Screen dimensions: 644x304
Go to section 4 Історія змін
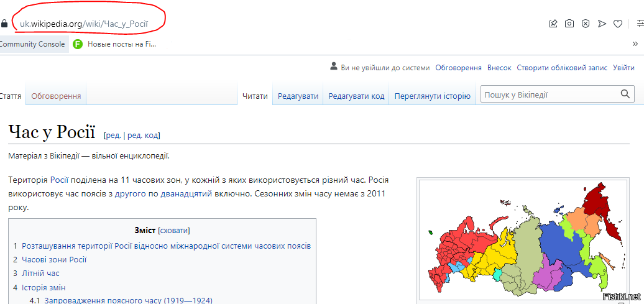point(44,287)
